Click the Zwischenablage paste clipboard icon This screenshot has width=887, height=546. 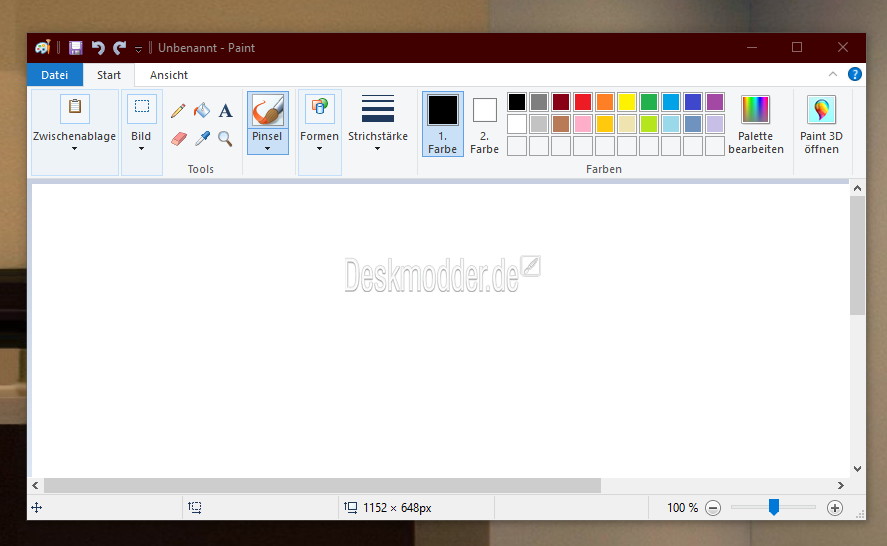(x=75, y=108)
